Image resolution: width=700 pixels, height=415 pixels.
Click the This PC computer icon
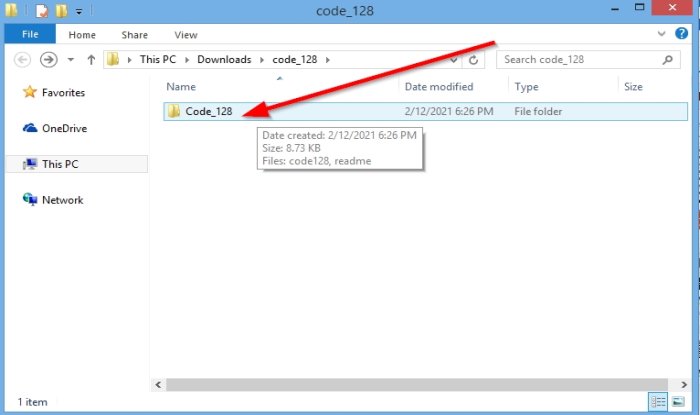(30, 164)
